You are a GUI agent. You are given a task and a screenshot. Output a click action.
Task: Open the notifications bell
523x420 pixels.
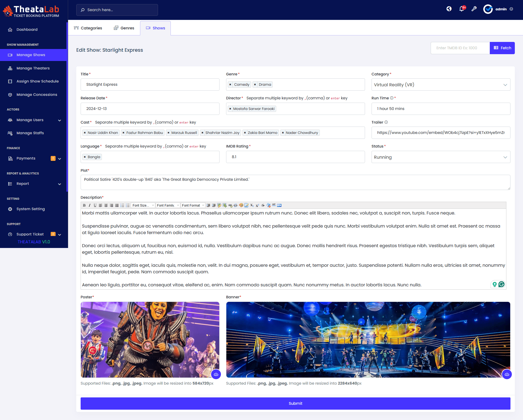(x=461, y=9)
